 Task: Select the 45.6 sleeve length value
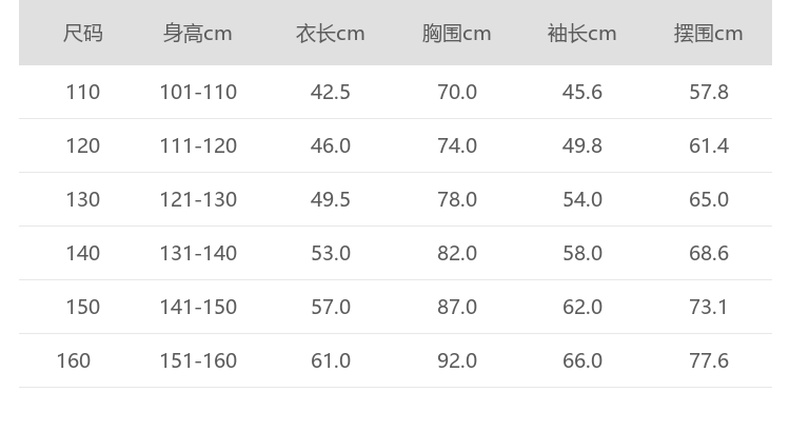pos(582,92)
